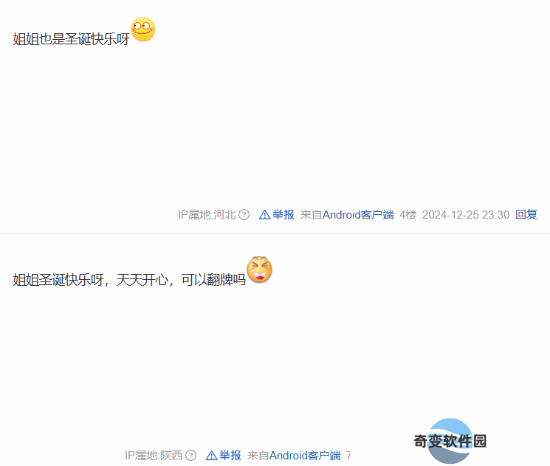Screen dimensions: 550x466
Task: Click the 4楼 floor number
Action: pyautogui.click(x=408, y=215)
